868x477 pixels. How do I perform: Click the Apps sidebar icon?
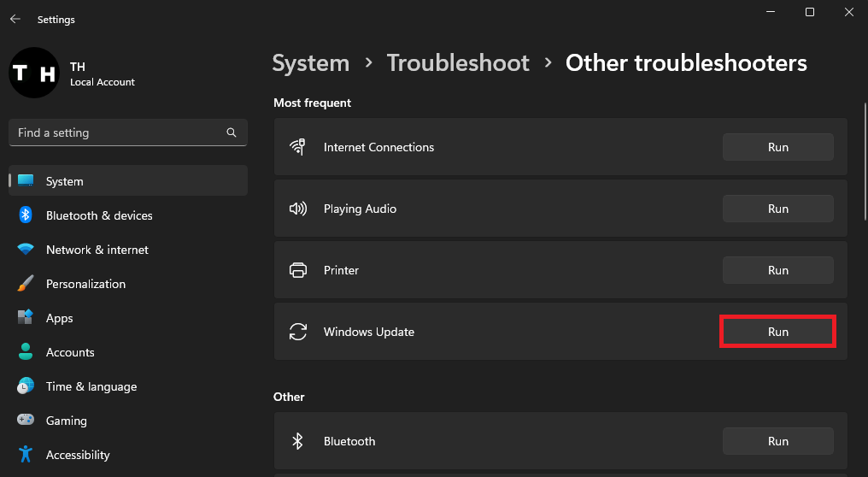tap(26, 318)
